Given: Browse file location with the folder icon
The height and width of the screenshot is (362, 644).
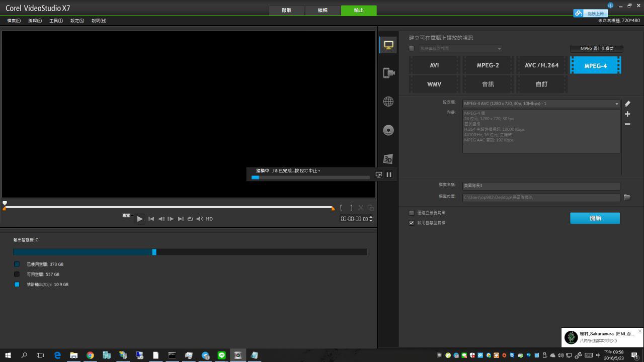Looking at the screenshot, I should [x=627, y=198].
